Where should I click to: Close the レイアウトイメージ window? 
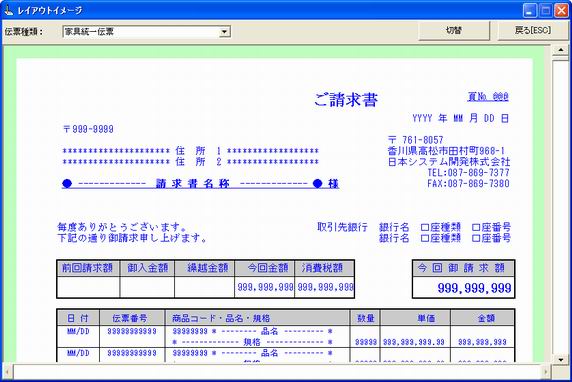pyautogui.click(x=561, y=11)
